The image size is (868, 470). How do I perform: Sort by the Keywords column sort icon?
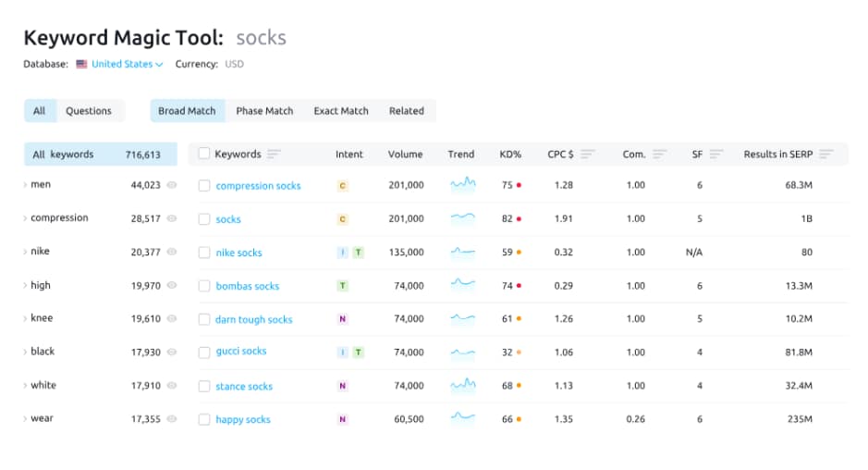click(274, 155)
